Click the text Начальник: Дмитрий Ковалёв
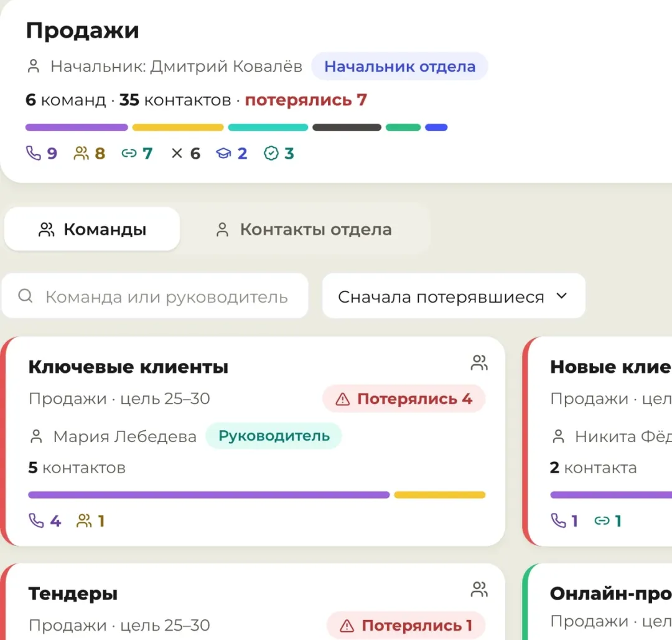The height and width of the screenshot is (640, 672). 176,67
